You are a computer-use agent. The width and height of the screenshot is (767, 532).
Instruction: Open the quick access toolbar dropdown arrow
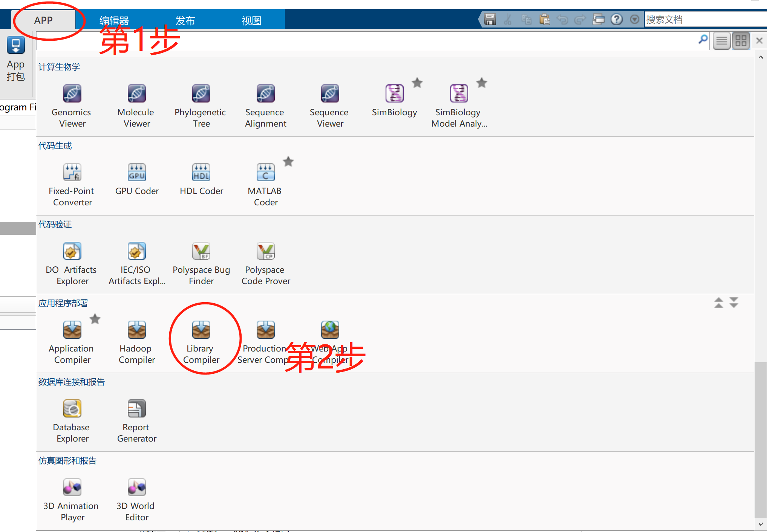click(x=634, y=19)
